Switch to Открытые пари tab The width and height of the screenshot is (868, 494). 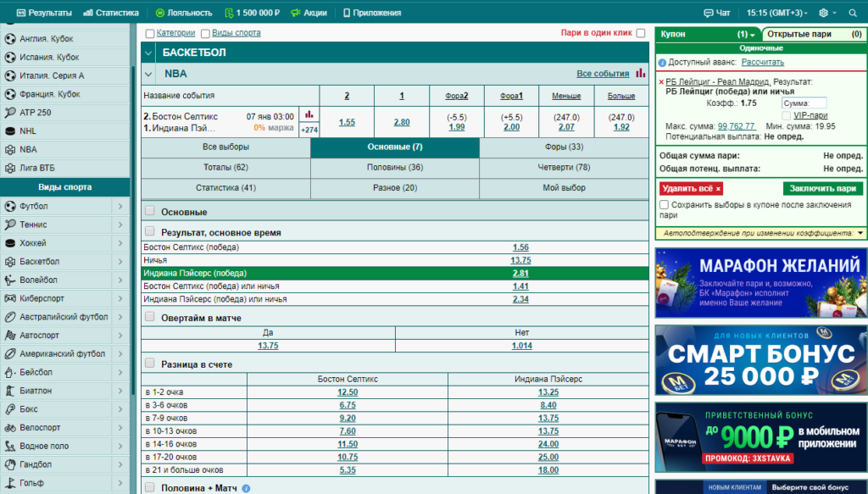(815, 34)
